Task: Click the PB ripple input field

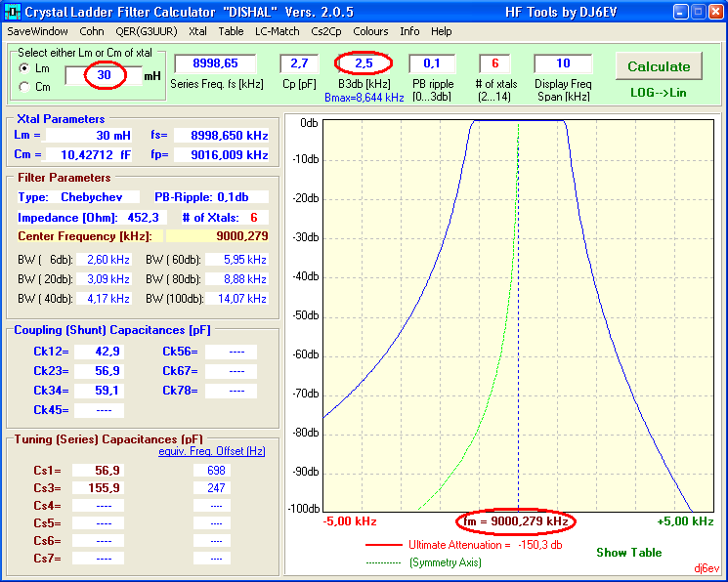Action: [x=432, y=63]
